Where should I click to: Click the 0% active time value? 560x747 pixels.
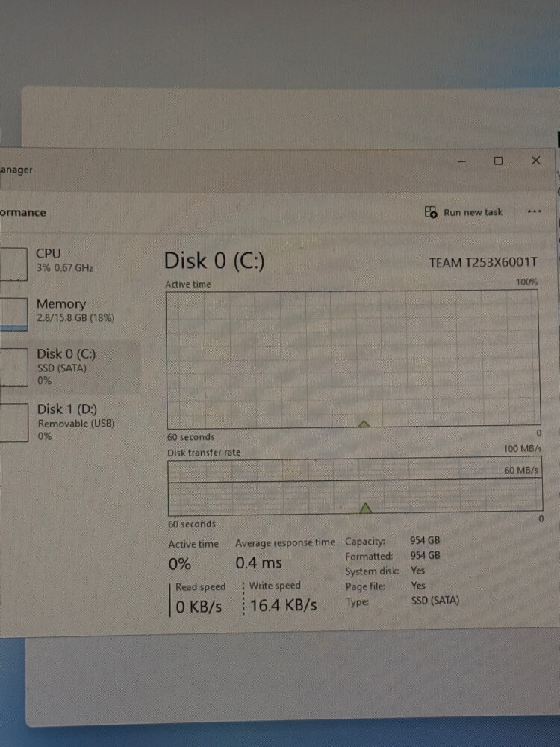click(179, 564)
